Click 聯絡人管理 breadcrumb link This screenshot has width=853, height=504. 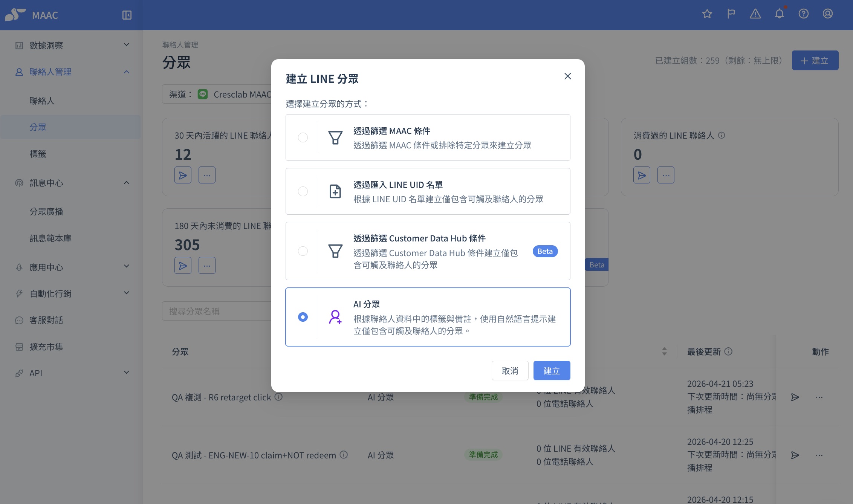pos(180,45)
